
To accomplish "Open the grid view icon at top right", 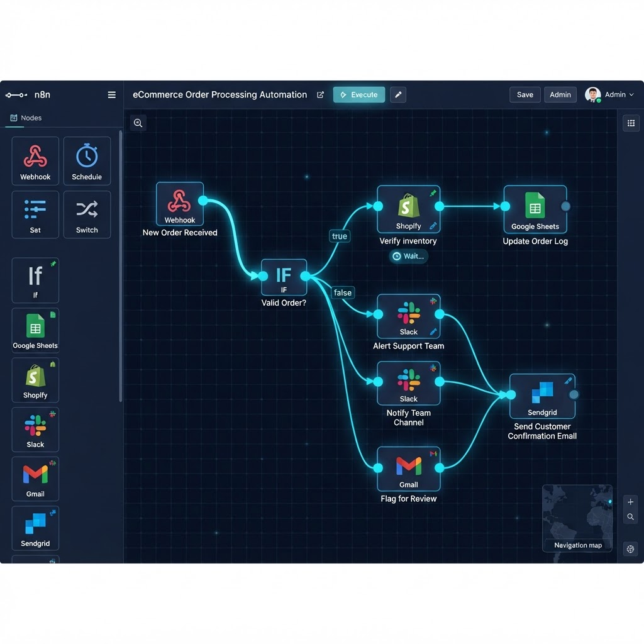I will tap(631, 123).
